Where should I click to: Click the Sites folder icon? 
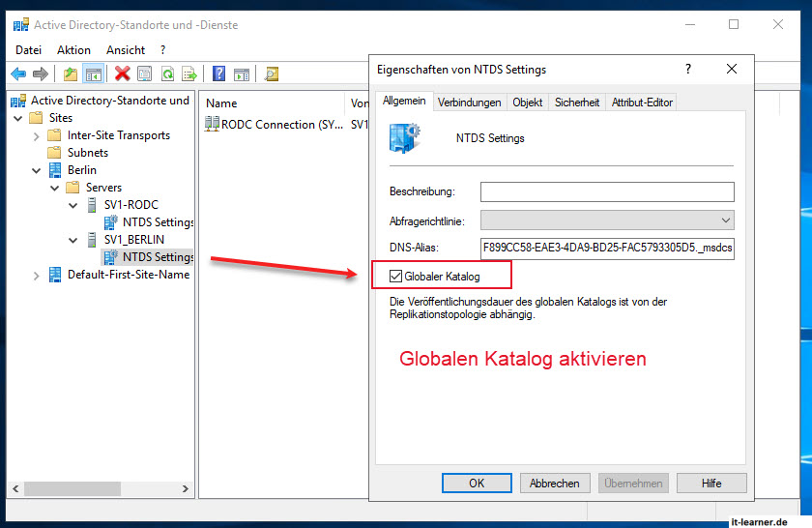[x=36, y=118]
